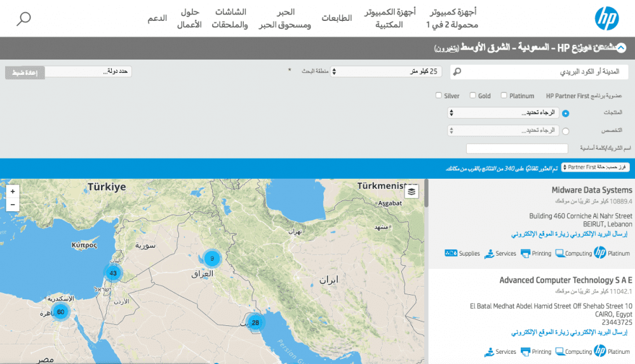Zoom in on the map
Viewport: 635px width, 364px height.
(x=13, y=192)
